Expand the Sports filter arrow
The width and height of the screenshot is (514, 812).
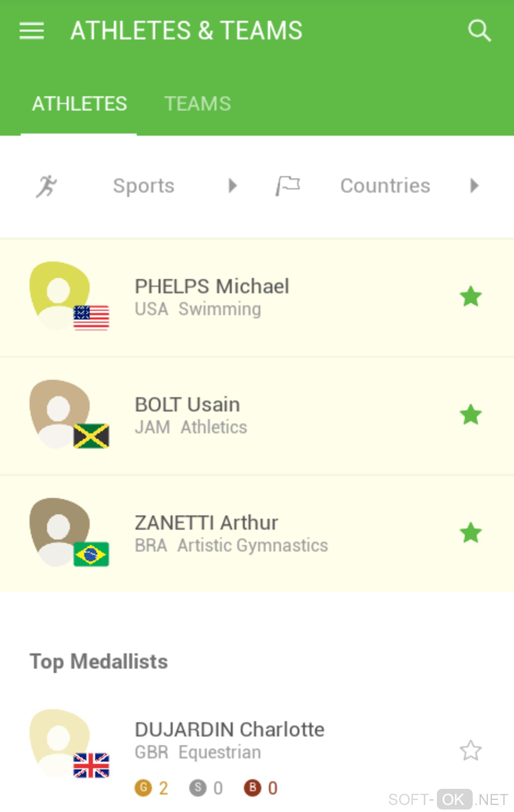tap(232, 186)
